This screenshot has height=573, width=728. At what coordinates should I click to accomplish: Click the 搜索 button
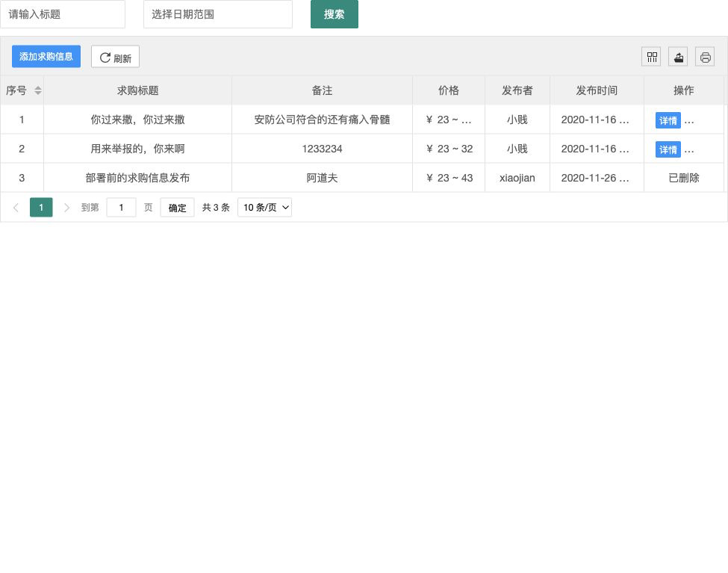coord(335,14)
